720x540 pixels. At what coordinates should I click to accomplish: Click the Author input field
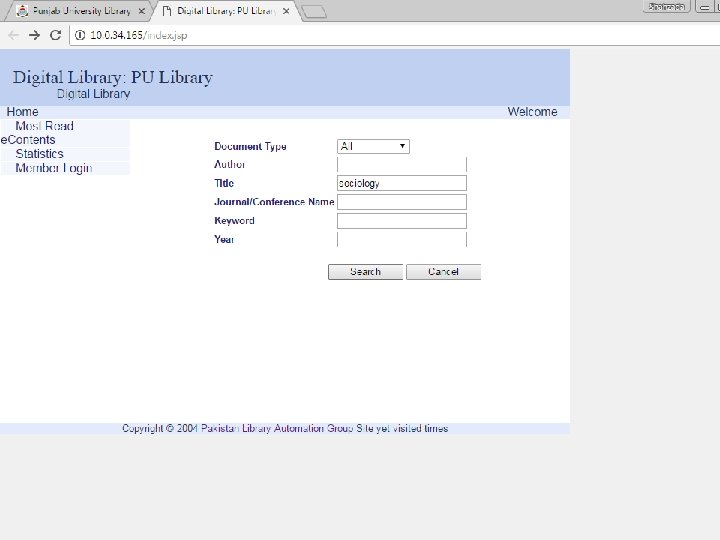[402, 164]
